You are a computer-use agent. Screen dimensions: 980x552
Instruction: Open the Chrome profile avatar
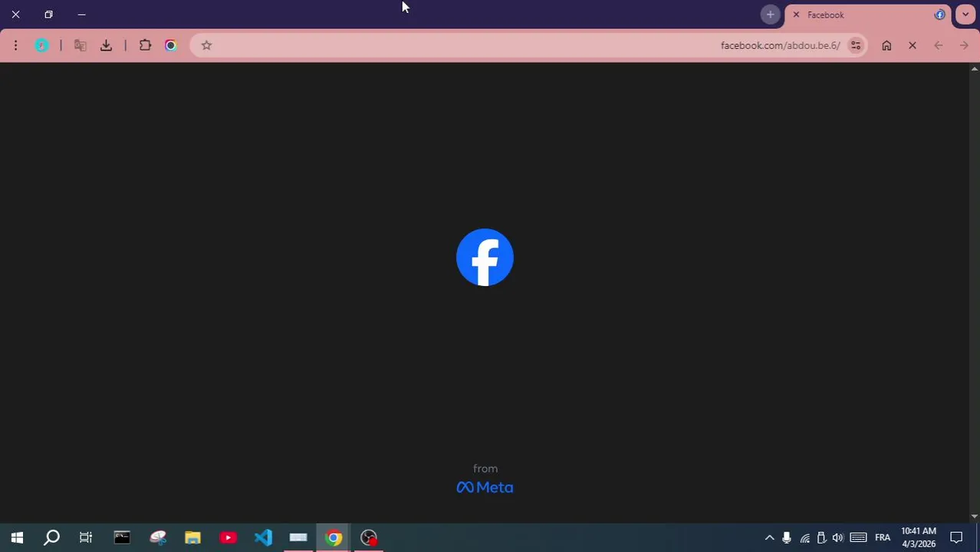click(41, 45)
